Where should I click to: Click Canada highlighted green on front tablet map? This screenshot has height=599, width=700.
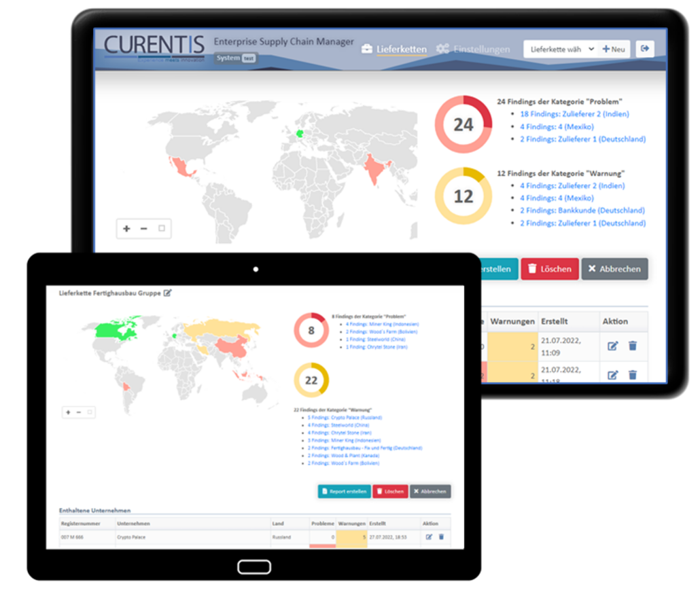point(115,331)
